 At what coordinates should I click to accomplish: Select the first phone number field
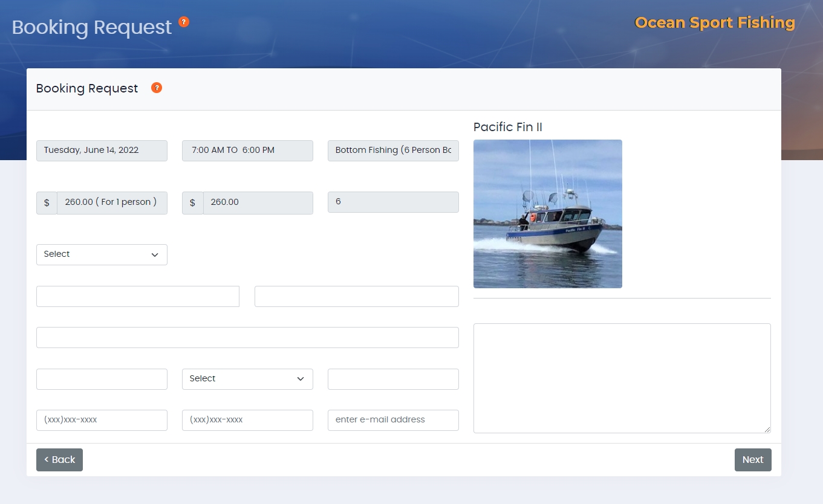(102, 419)
